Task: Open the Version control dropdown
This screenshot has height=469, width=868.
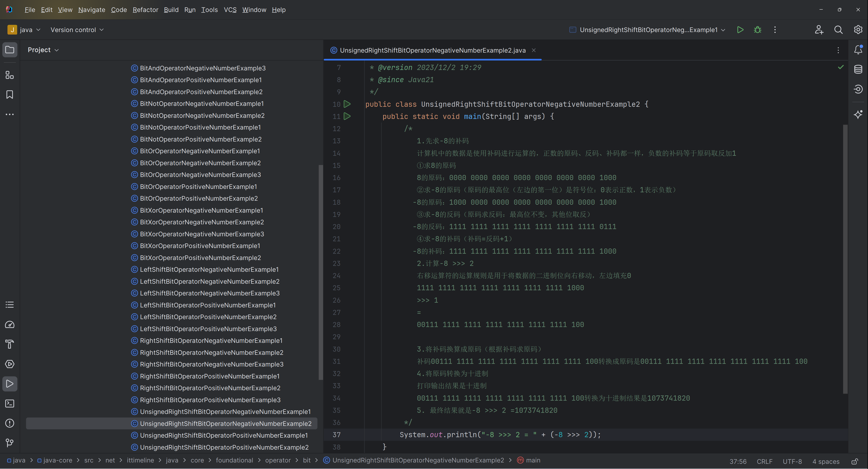Action: pyautogui.click(x=77, y=30)
